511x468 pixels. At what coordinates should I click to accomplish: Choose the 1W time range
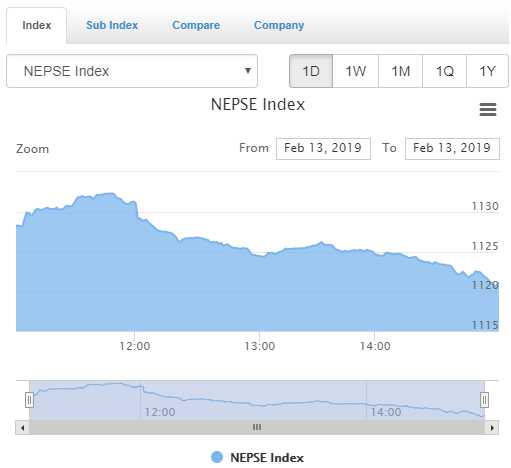[356, 71]
